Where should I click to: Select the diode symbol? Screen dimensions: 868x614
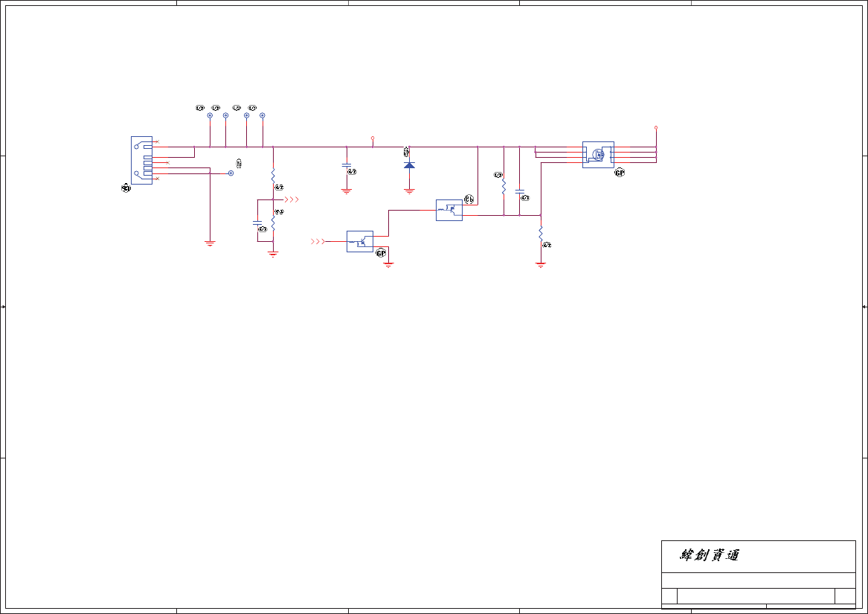(x=409, y=165)
